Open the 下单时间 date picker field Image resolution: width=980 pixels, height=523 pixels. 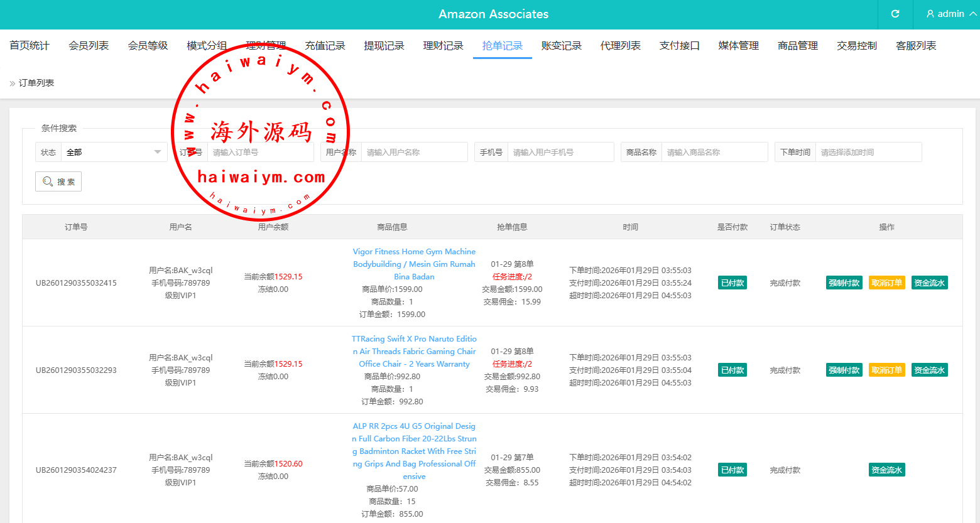pyautogui.click(x=868, y=152)
